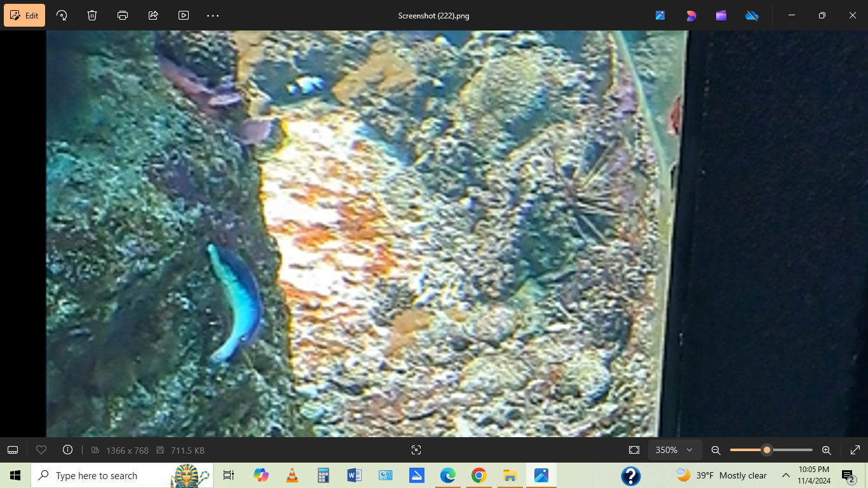Expand hidden icons in system tray

pyautogui.click(x=786, y=475)
